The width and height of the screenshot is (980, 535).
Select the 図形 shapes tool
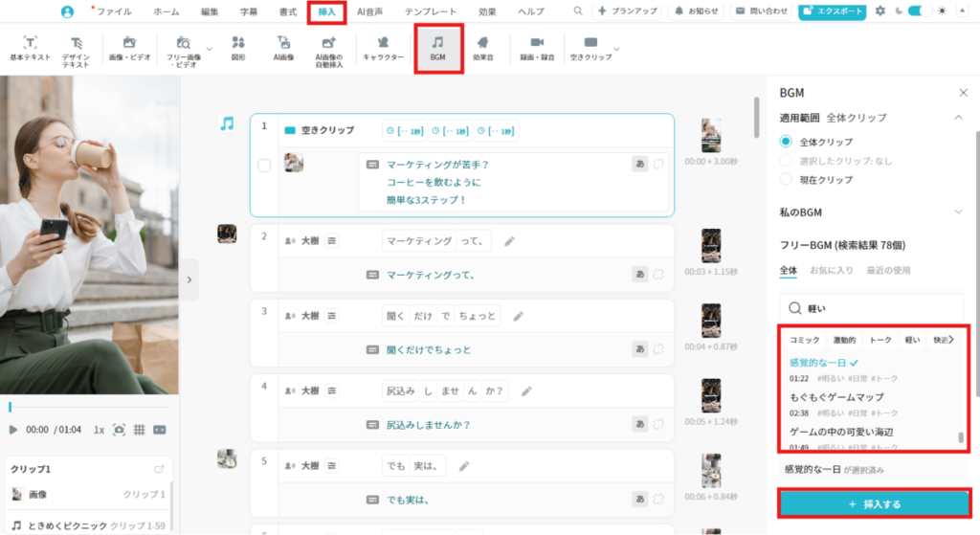pos(238,49)
